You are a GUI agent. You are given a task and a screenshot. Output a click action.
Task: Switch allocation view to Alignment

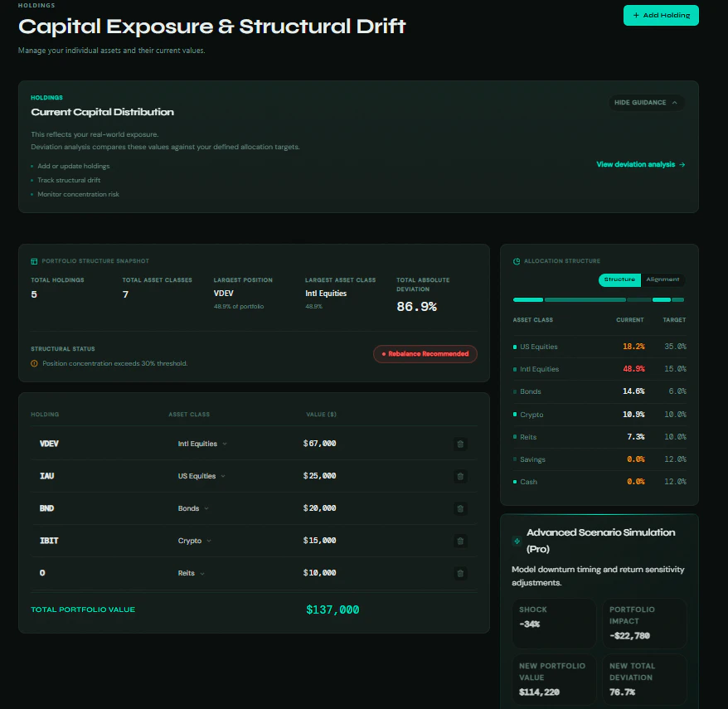pos(662,279)
